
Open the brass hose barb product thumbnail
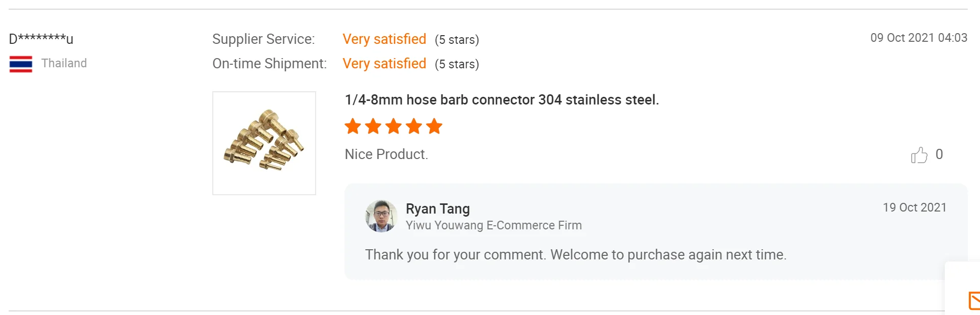264,143
